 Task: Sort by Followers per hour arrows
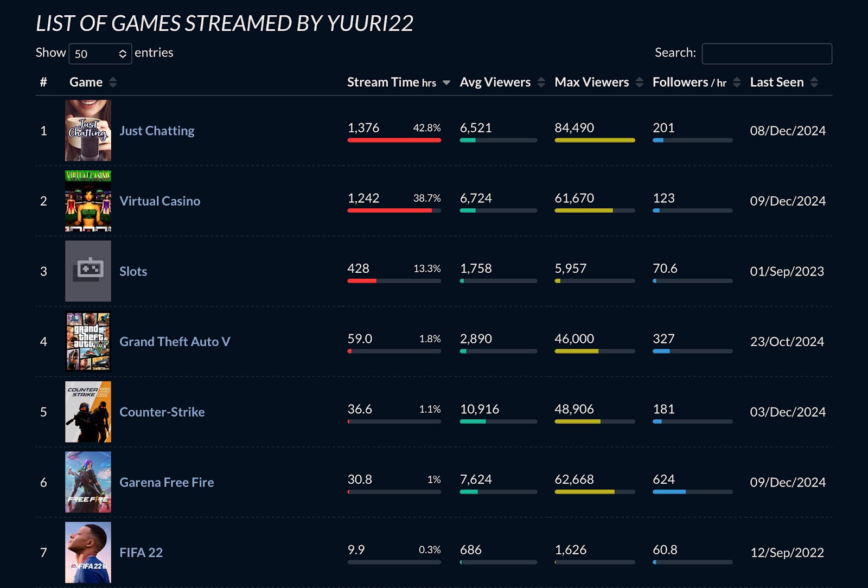(x=737, y=82)
